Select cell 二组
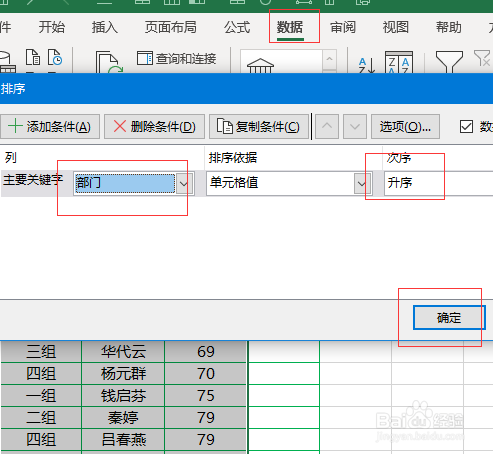The height and width of the screenshot is (454, 493). coord(41,418)
